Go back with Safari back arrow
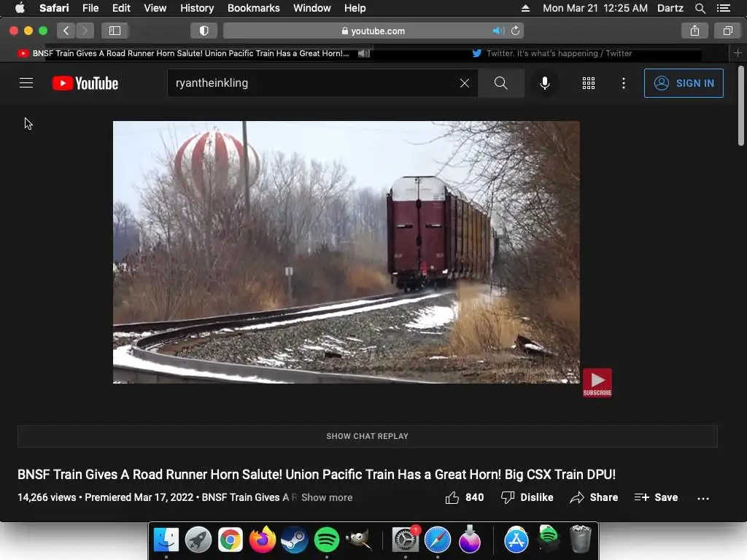The height and width of the screenshot is (560, 747). (x=66, y=31)
